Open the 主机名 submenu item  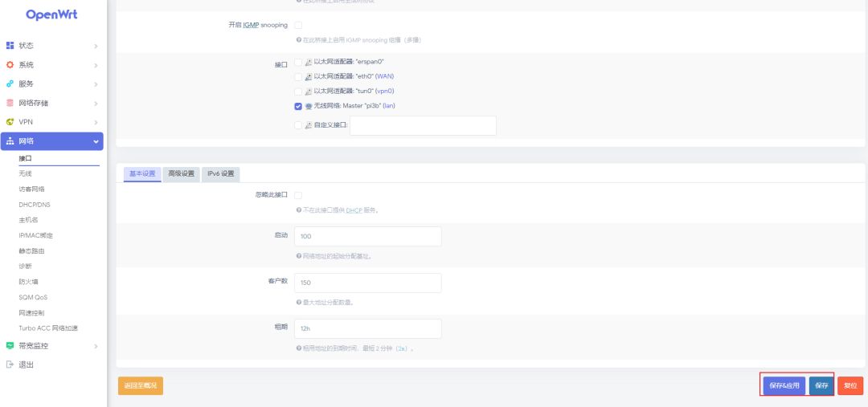(x=28, y=220)
